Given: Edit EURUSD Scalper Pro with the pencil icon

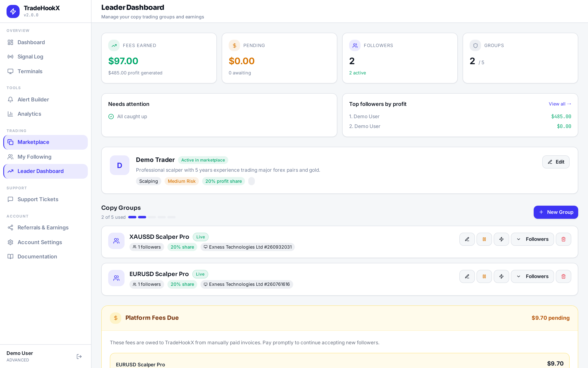Looking at the screenshot, I should click(467, 276).
